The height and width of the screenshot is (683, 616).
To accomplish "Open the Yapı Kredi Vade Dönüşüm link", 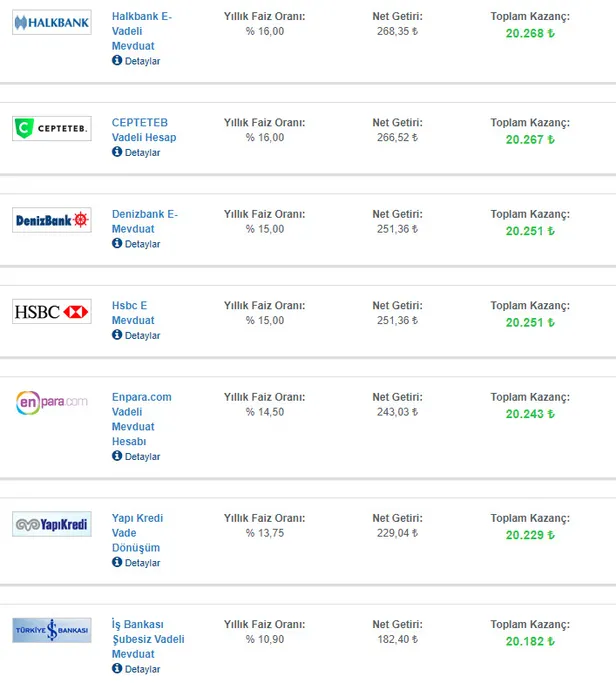I will (x=137, y=533).
